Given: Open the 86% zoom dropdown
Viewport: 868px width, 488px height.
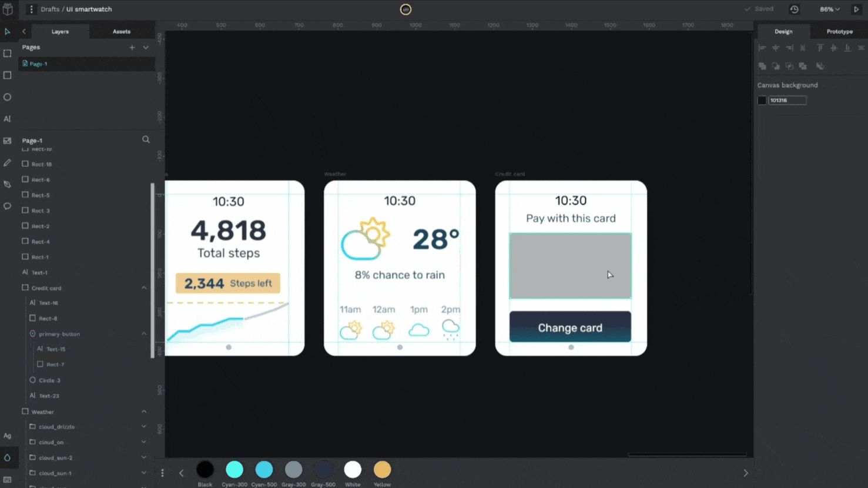Looking at the screenshot, I should click(830, 9).
